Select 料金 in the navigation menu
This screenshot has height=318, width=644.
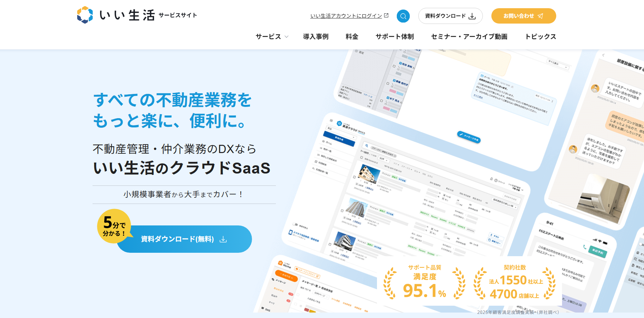(x=352, y=37)
